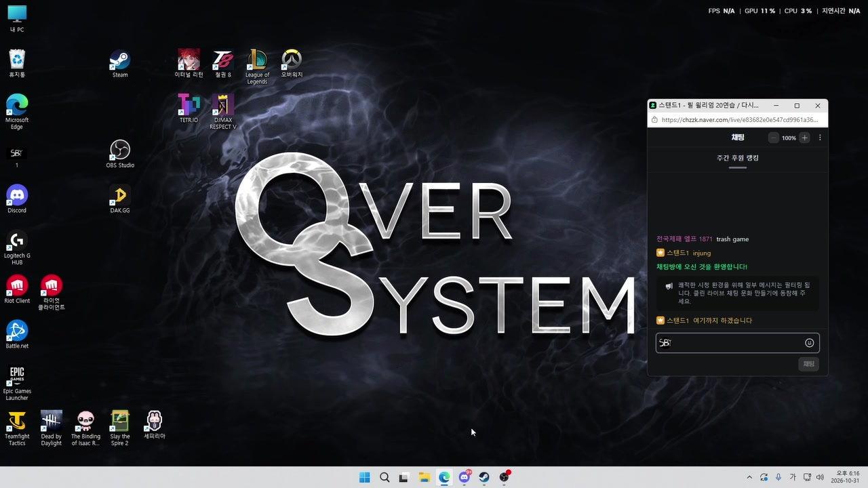The width and height of the screenshot is (868, 488).
Task: Select the Dead by Daylight desktop icon
Action: click(52, 428)
